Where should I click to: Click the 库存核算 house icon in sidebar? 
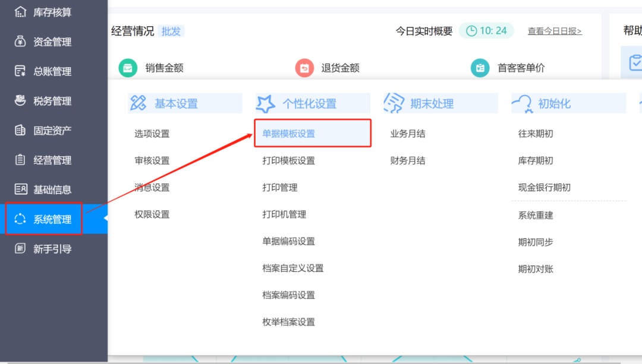click(20, 12)
